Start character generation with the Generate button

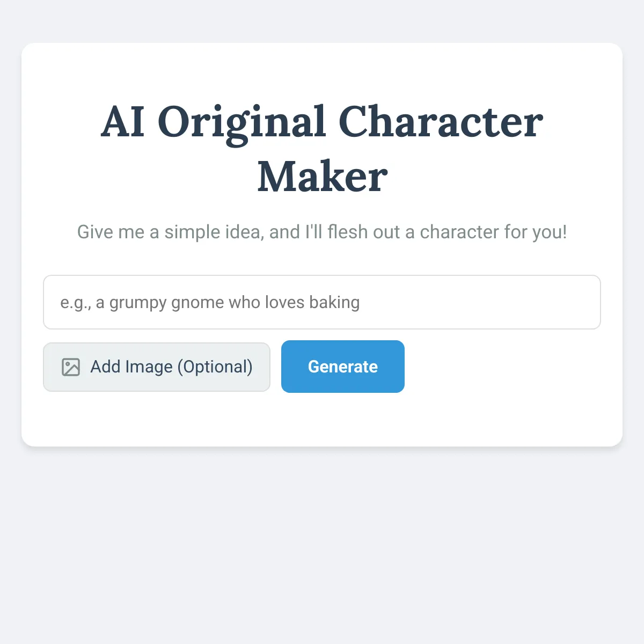(x=343, y=367)
